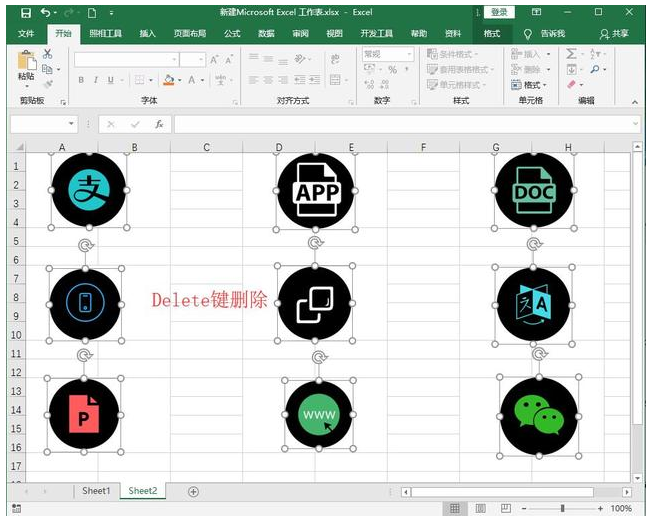654x518 pixels.
Task: Add a new sheet with plus button
Action: pos(194,491)
